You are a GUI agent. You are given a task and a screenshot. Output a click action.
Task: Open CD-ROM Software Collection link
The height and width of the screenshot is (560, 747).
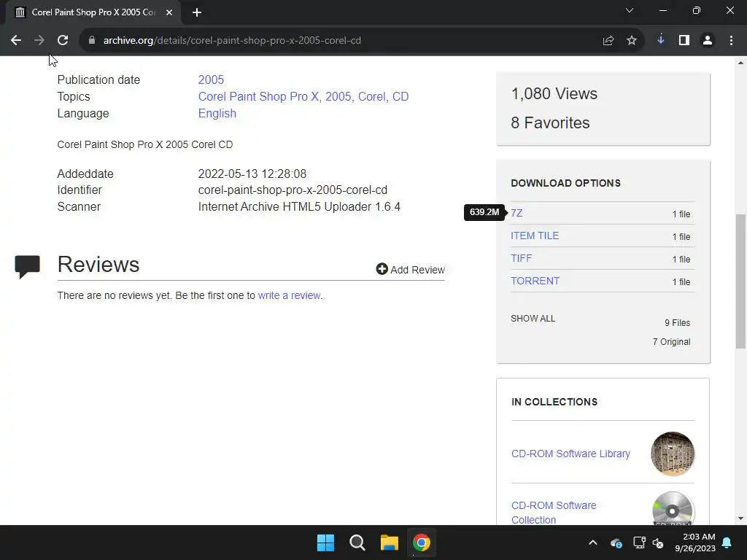coord(554,513)
